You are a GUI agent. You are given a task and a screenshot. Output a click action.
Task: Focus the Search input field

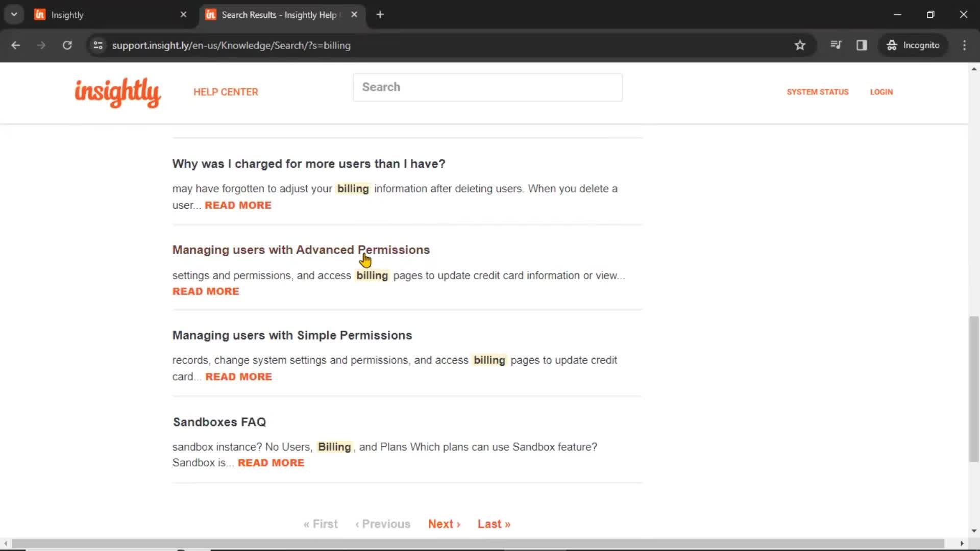(487, 87)
